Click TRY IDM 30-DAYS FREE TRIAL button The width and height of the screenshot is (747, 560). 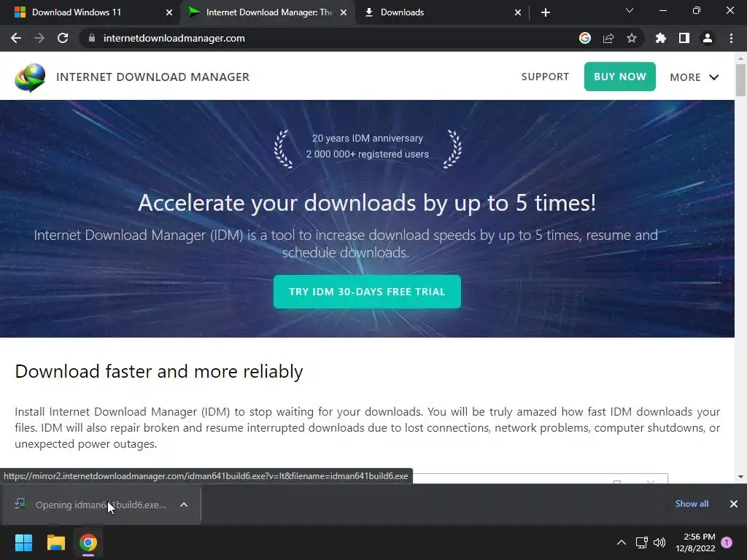pyautogui.click(x=367, y=292)
